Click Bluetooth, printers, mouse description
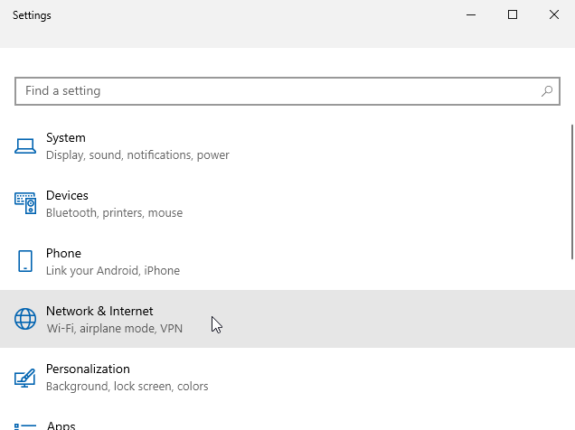 pyautogui.click(x=114, y=213)
